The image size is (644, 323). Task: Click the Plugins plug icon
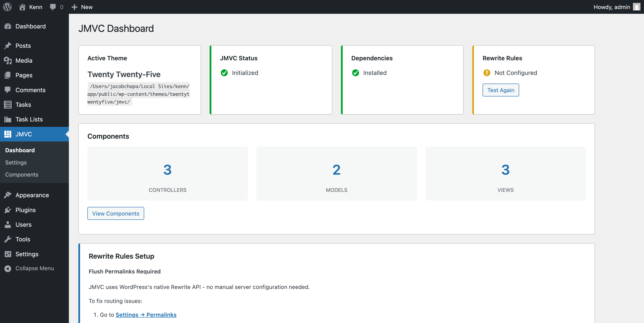[x=8, y=210]
